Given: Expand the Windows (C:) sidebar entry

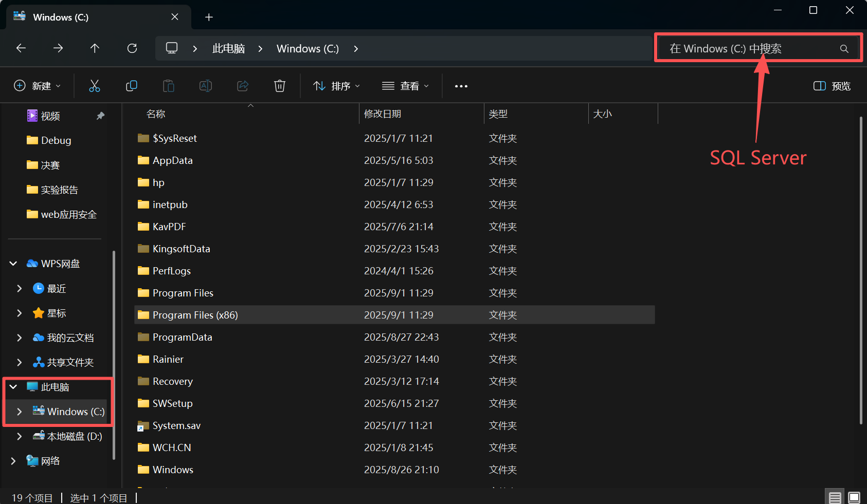Looking at the screenshot, I should 19,411.
